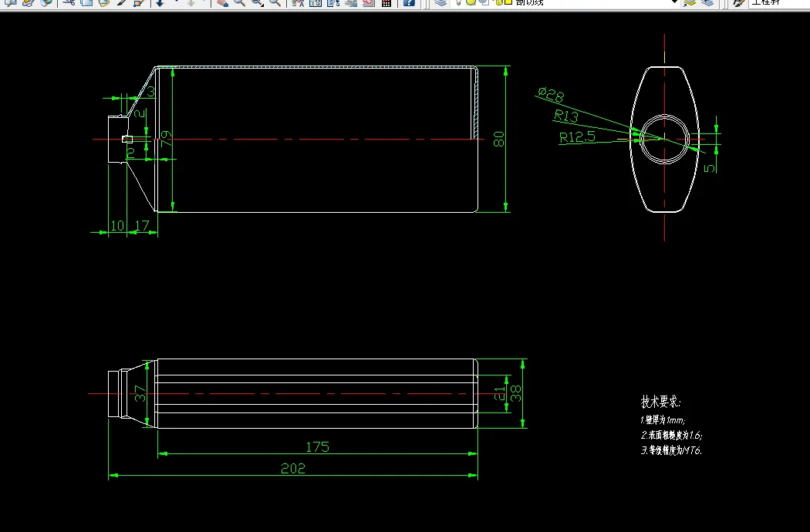Image resolution: width=810 pixels, height=532 pixels.
Task: Open the QuickCalc calculator icon
Action: pyautogui.click(x=386, y=2)
